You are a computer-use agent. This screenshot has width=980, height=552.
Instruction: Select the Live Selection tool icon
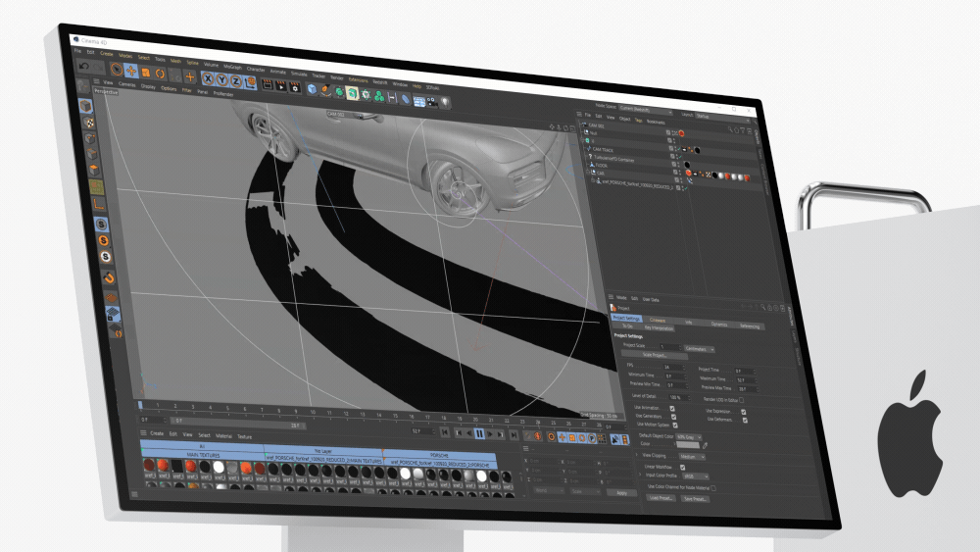pos(116,69)
